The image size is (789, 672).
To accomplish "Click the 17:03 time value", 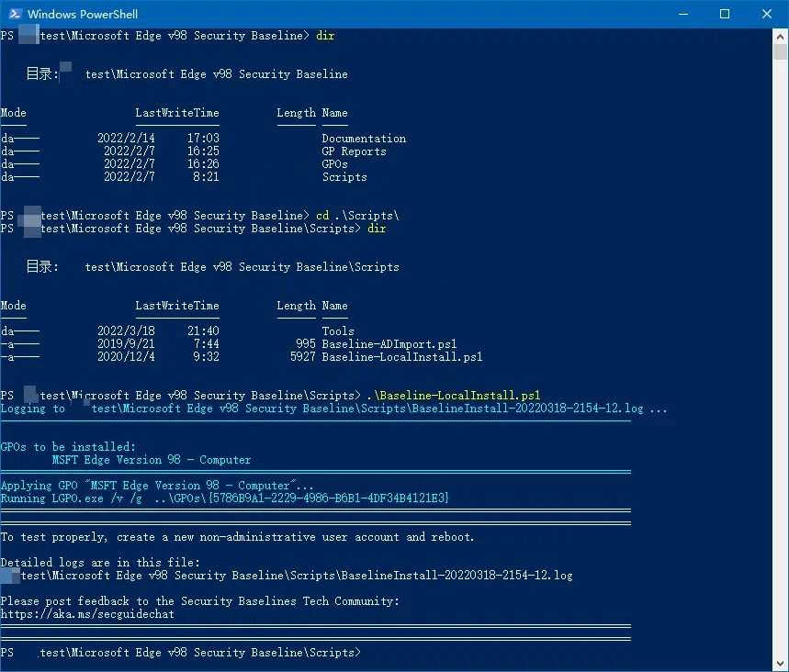I will [x=203, y=139].
